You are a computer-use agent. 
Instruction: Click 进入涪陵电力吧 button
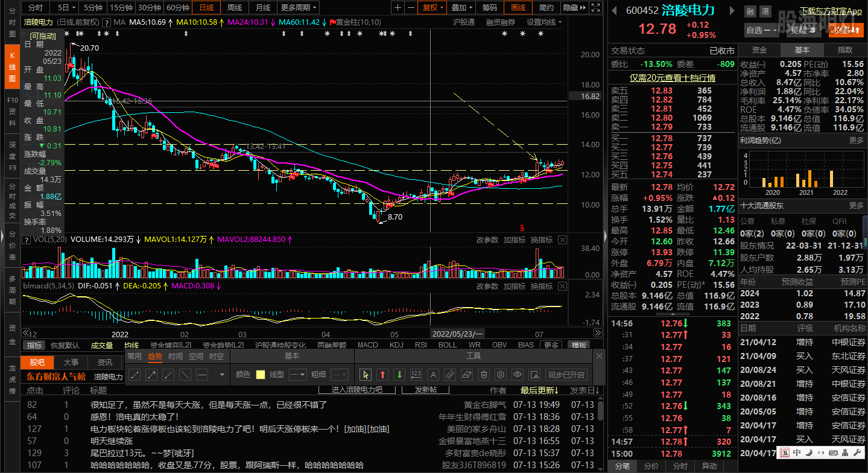tap(356, 390)
